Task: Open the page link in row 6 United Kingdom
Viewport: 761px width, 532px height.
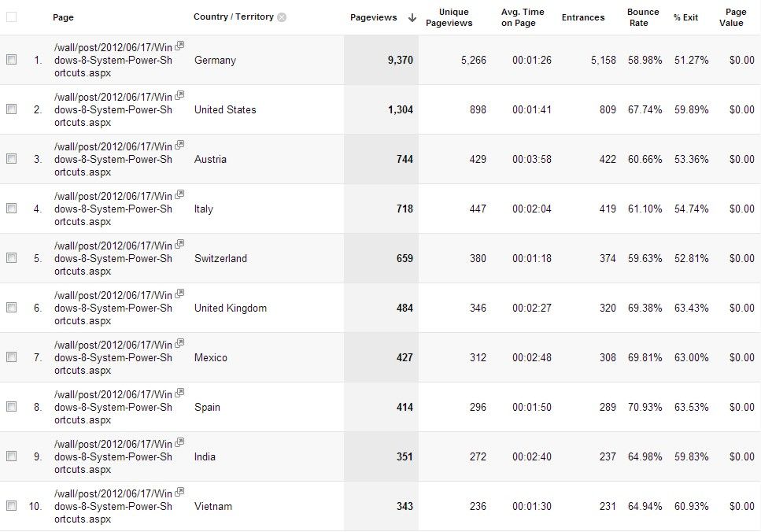Action: (113, 308)
